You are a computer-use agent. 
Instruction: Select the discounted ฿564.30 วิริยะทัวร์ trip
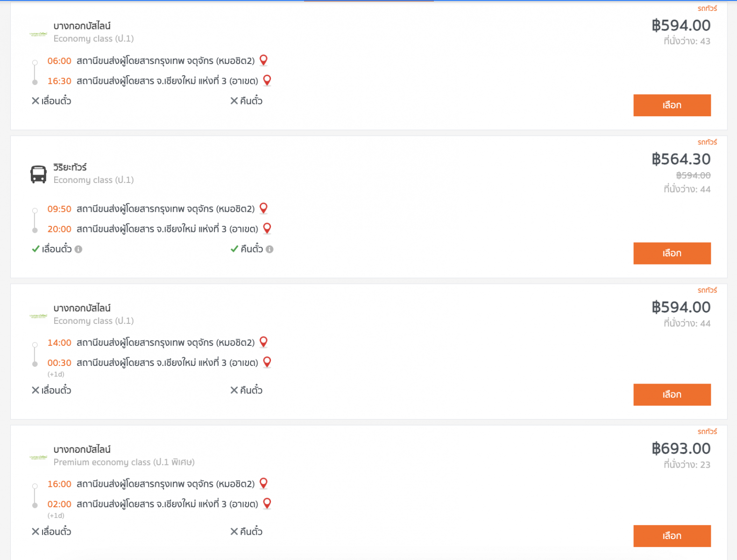(x=672, y=253)
